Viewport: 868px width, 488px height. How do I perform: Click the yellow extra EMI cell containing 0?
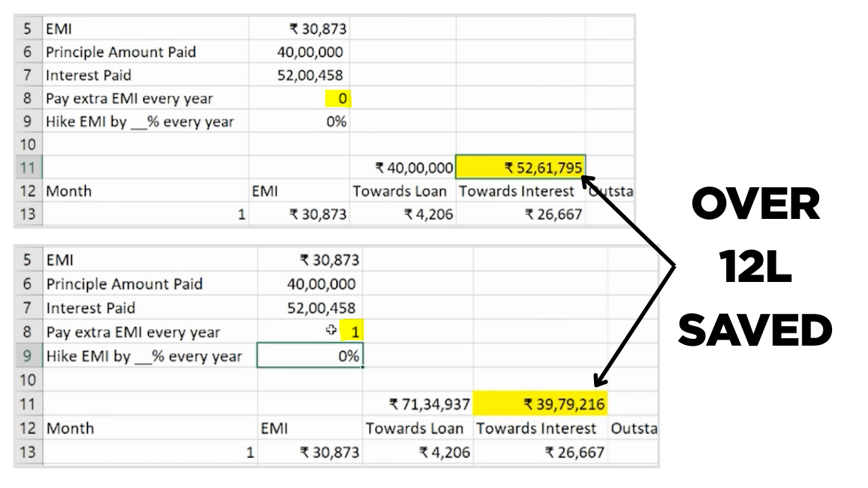337,99
